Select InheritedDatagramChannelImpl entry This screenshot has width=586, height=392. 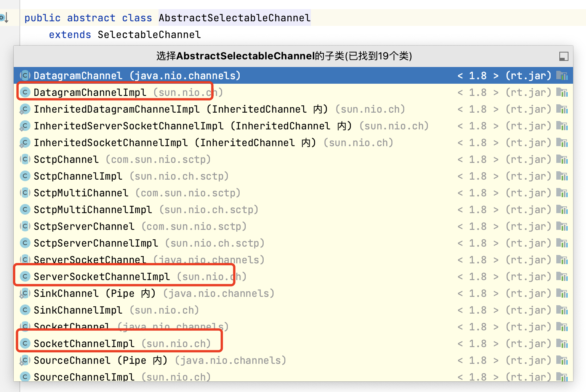(x=117, y=109)
